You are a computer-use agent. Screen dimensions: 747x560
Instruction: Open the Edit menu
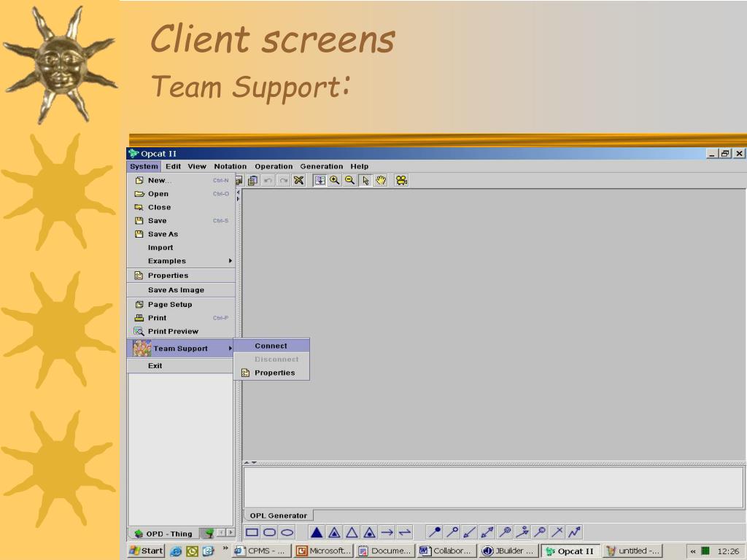pos(173,166)
